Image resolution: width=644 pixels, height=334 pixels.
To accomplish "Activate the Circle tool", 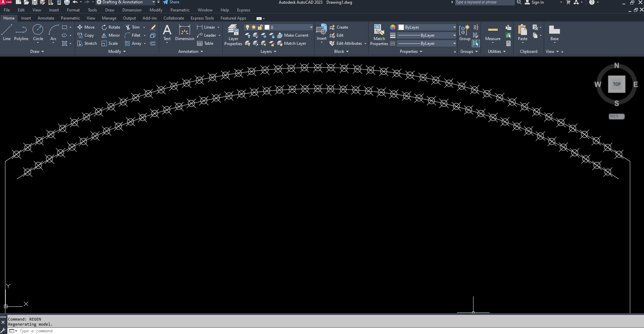I will [x=38, y=33].
